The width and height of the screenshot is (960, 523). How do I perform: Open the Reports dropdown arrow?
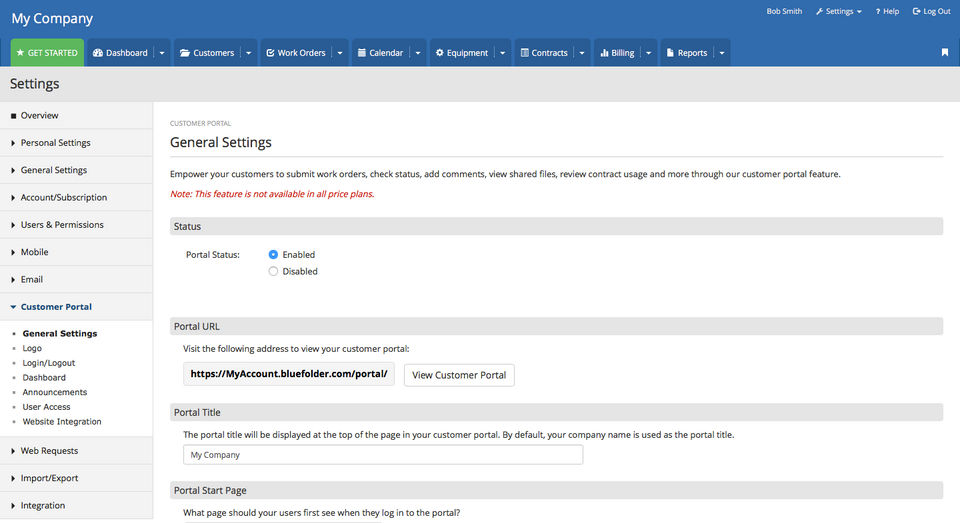tap(721, 53)
